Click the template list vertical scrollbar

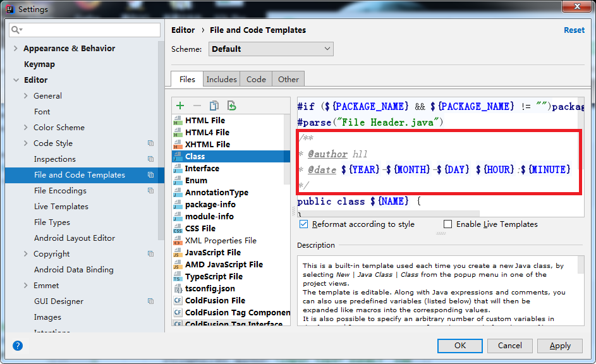click(287, 149)
